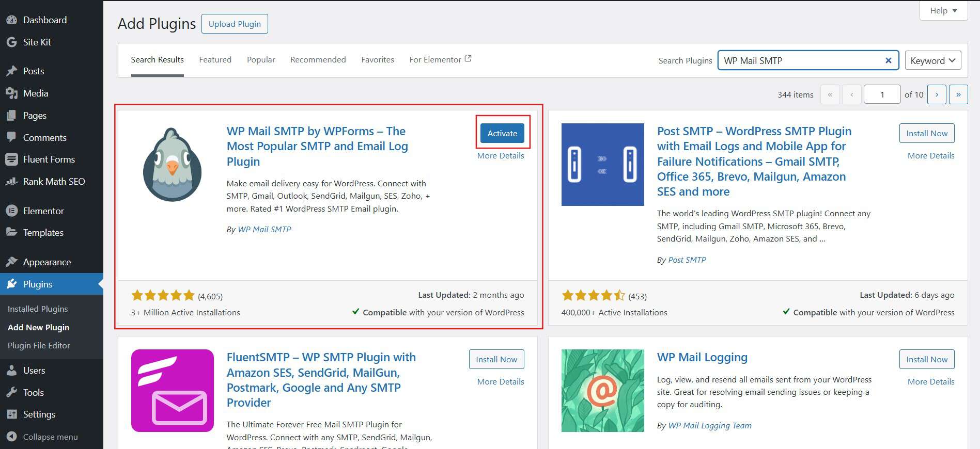The width and height of the screenshot is (980, 449).
Task: Open More Details for WP Mail Logging
Action: point(931,382)
